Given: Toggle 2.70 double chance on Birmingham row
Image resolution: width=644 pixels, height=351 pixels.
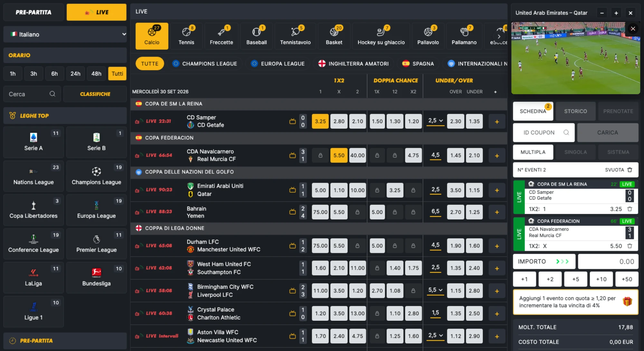Looking at the screenshot, I should click(377, 291).
